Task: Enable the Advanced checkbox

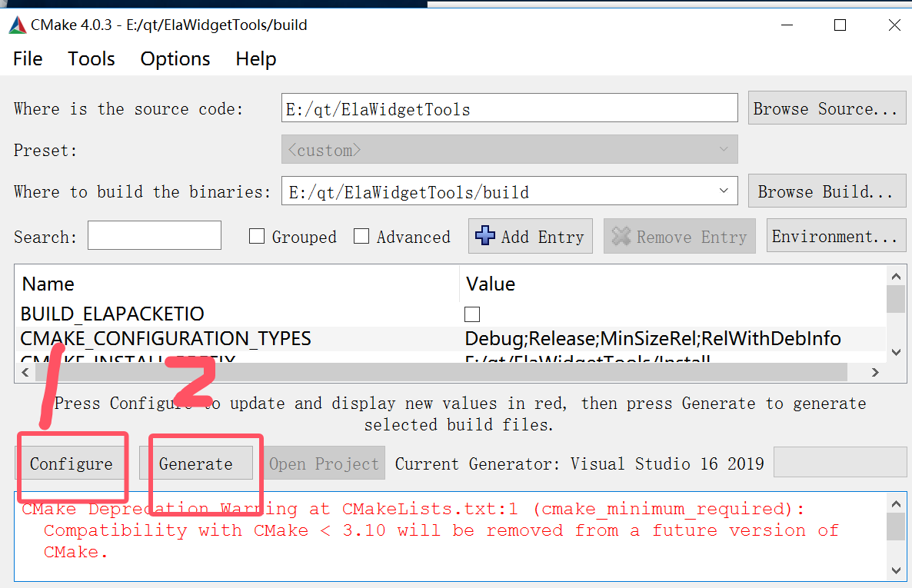Action: coord(361,236)
